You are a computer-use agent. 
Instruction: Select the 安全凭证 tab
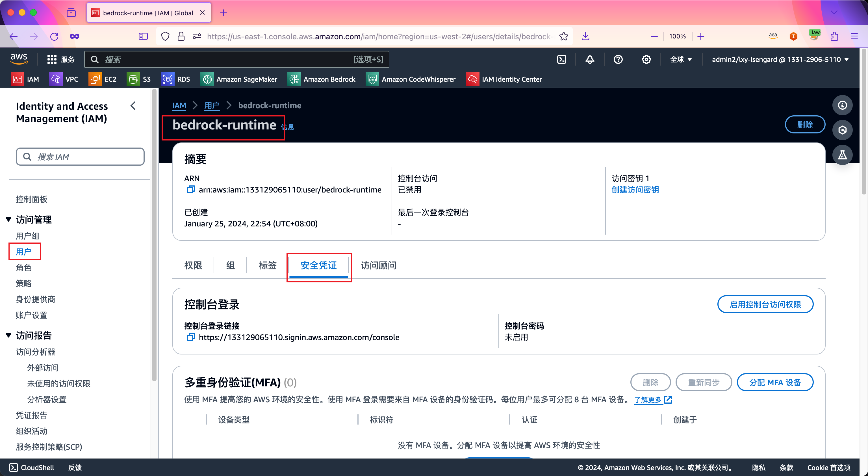[318, 265]
